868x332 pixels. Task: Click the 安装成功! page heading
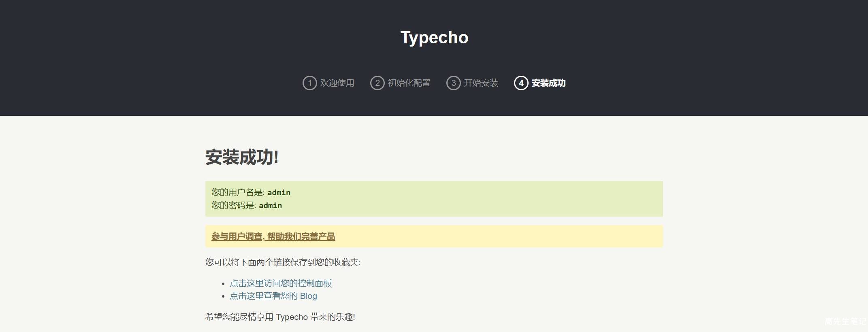click(242, 157)
